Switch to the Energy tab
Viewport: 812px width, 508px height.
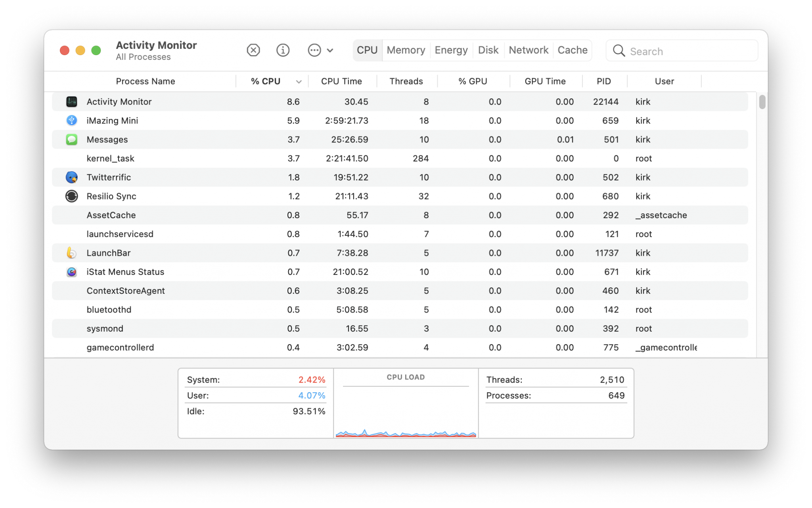click(451, 50)
